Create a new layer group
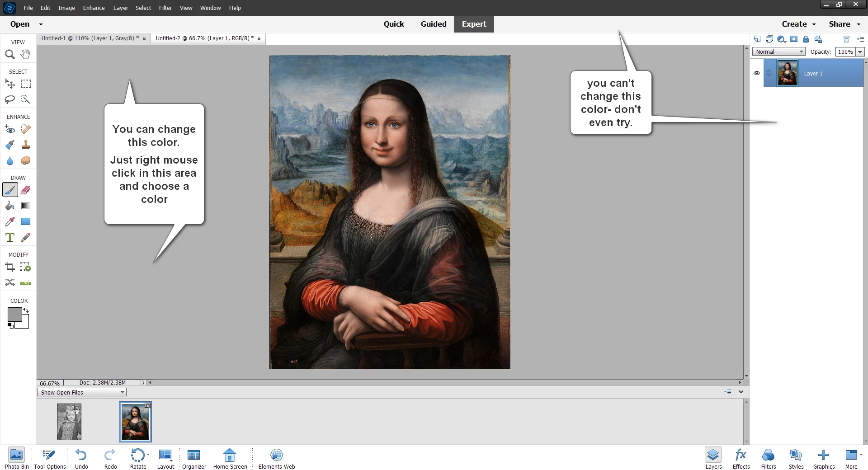Image resolution: width=868 pixels, height=470 pixels. click(x=769, y=39)
